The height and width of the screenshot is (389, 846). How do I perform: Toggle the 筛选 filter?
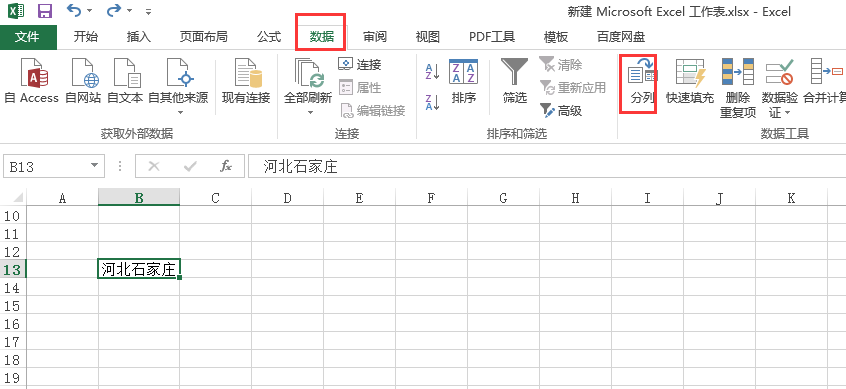(x=514, y=81)
